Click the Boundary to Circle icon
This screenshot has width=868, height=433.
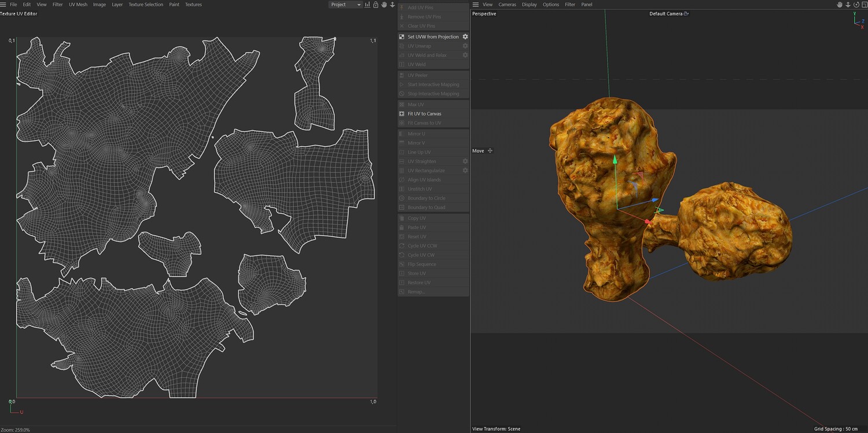[402, 198]
